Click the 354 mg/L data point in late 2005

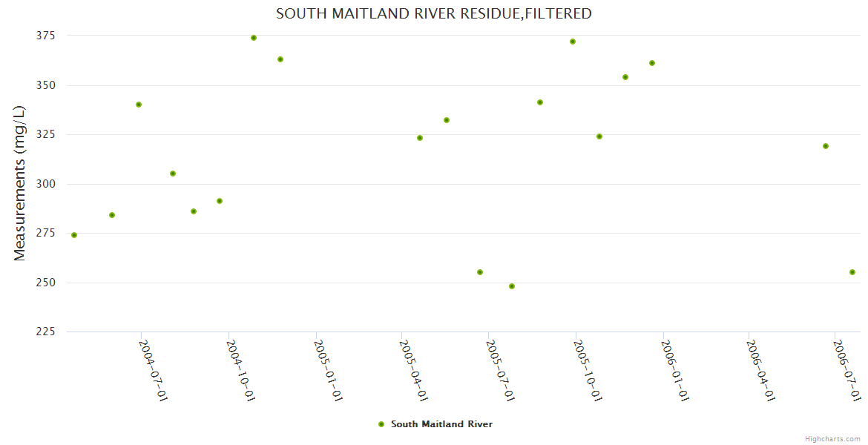point(625,77)
